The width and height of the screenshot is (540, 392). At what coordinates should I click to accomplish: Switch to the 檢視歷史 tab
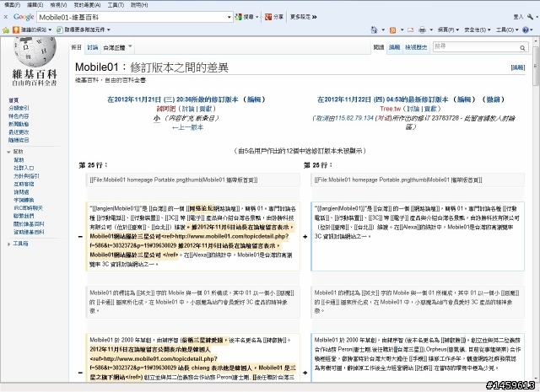(416, 47)
